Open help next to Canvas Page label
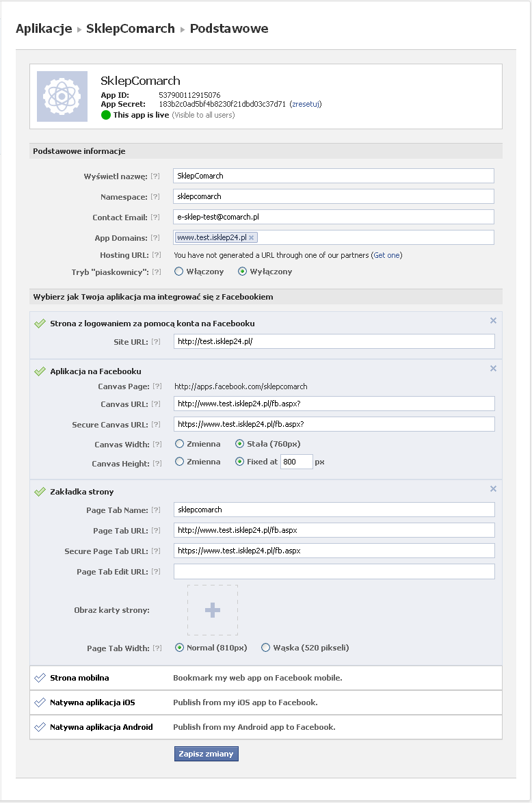This screenshot has width=532, height=803. 157,386
